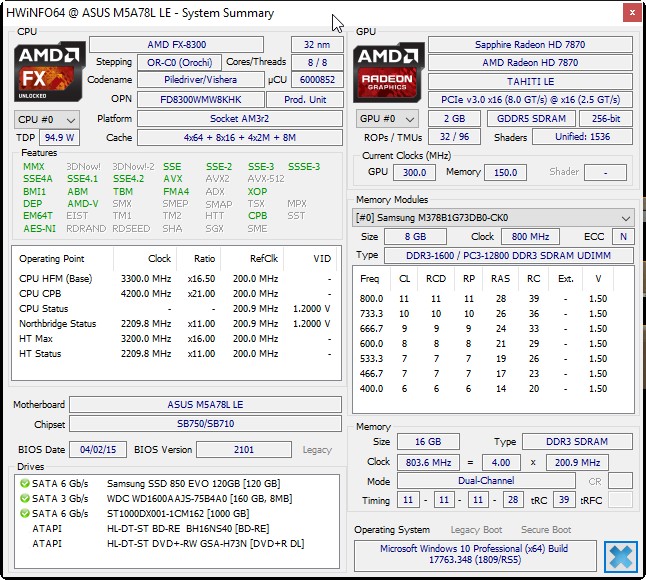
Task: Select the CPU CPB row
Action: [175, 294]
